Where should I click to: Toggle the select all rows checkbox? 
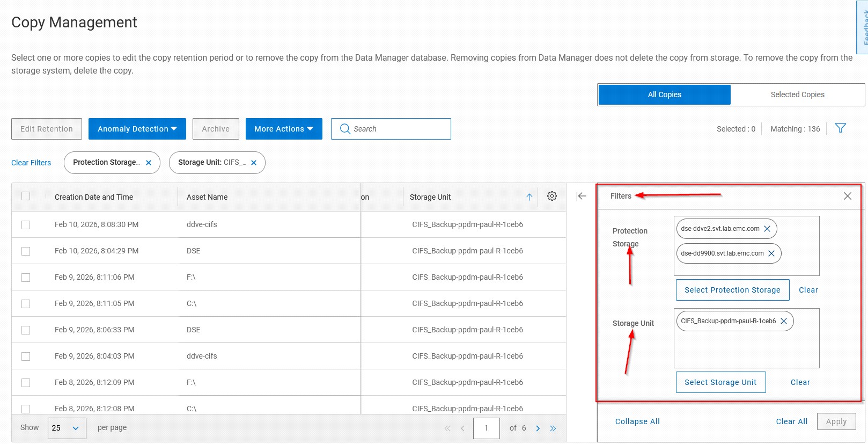[26, 196]
